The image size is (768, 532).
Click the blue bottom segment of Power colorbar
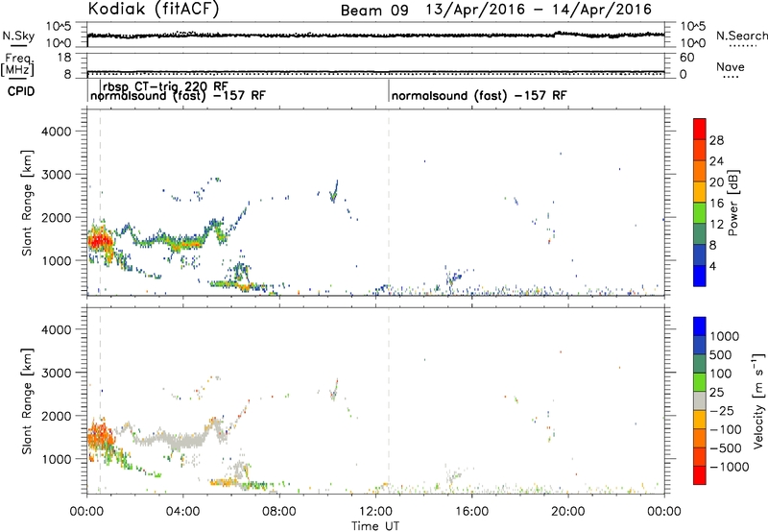click(700, 276)
